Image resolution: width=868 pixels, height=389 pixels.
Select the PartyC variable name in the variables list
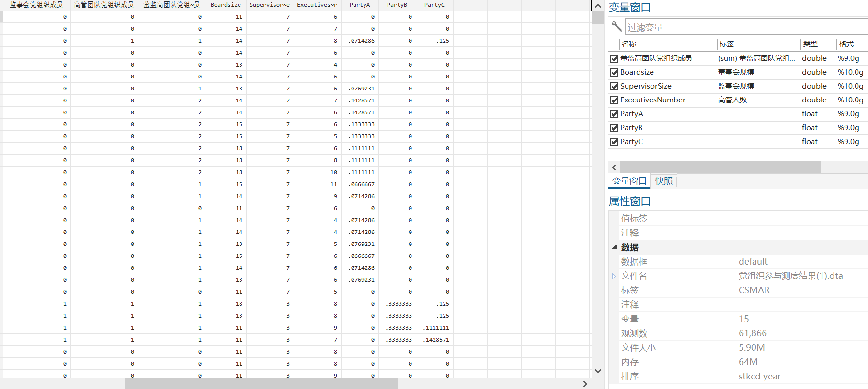pos(631,142)
